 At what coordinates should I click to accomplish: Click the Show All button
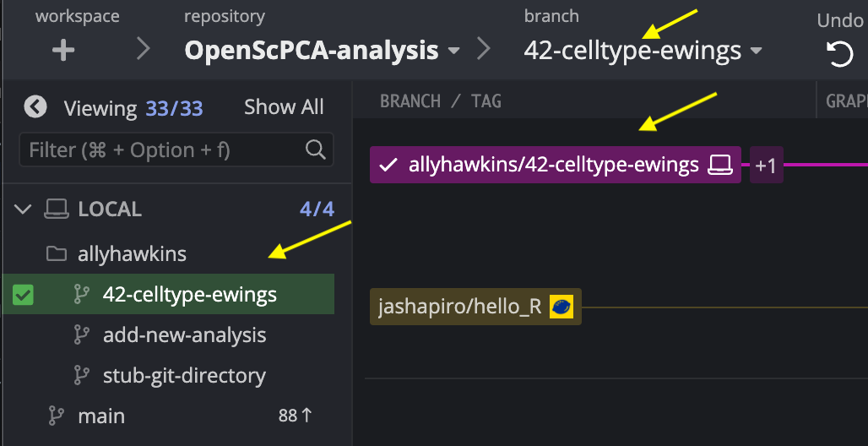[284, 107]
